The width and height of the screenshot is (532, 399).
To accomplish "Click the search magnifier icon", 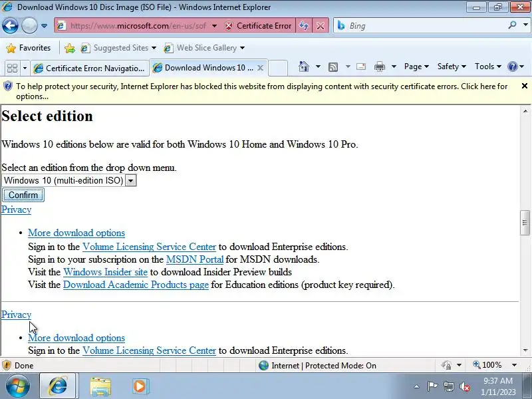I will pyautogui.click(x=512, y=25).
